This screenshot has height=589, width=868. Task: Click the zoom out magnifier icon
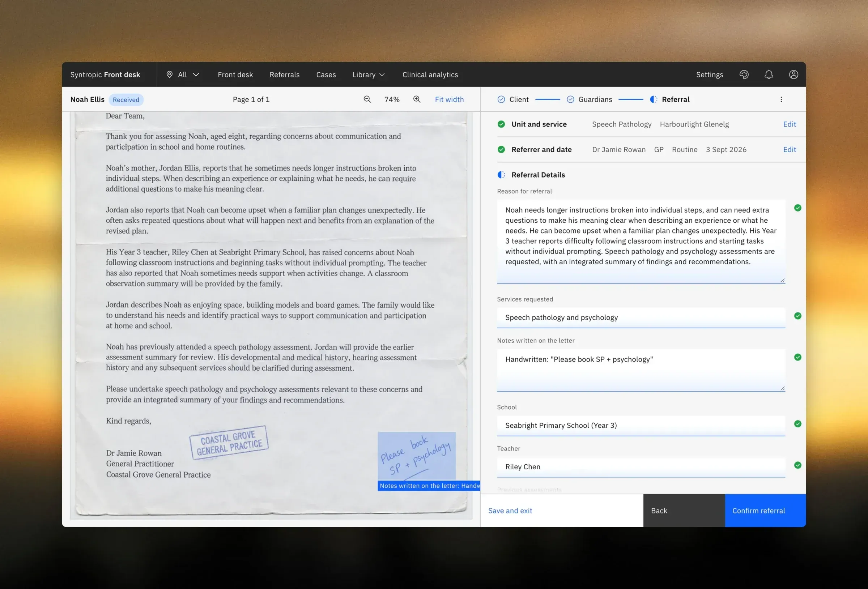tap(367, 99)
